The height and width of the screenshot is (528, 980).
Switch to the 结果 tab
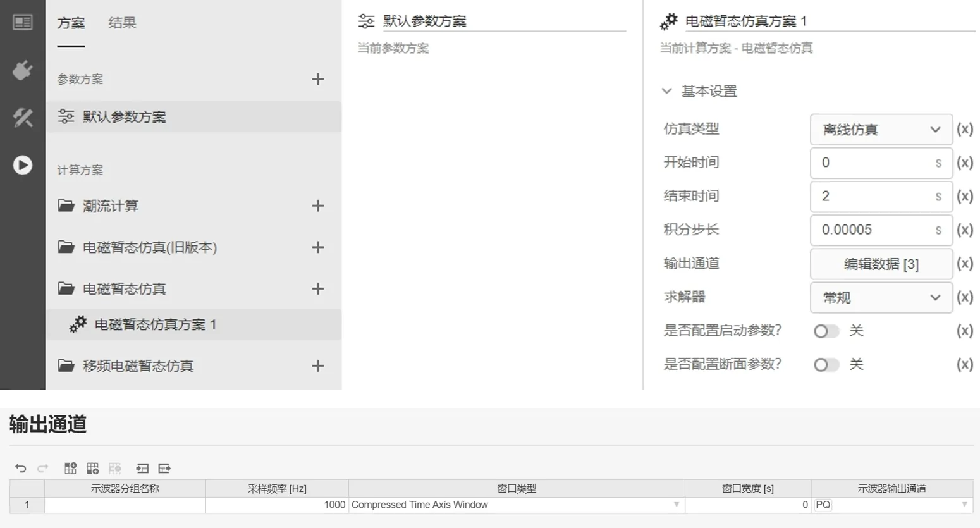(121, 23)
